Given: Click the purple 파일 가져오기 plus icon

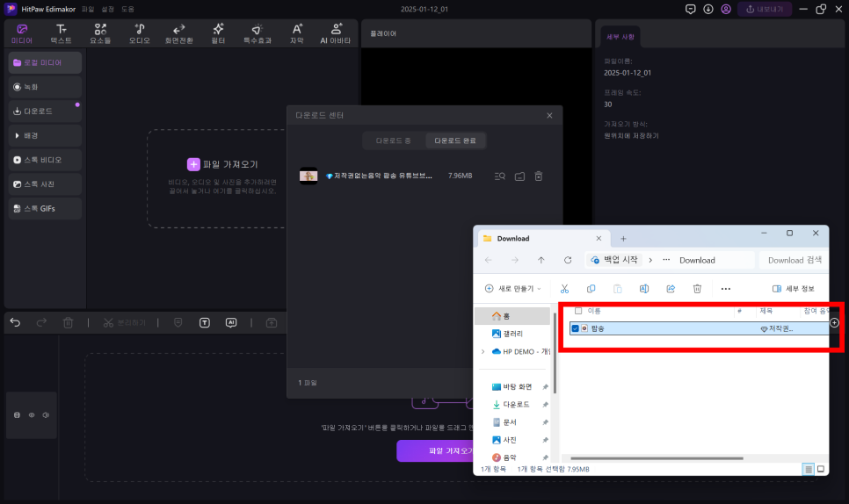Looking at the screenshot, I should [193, 164].
